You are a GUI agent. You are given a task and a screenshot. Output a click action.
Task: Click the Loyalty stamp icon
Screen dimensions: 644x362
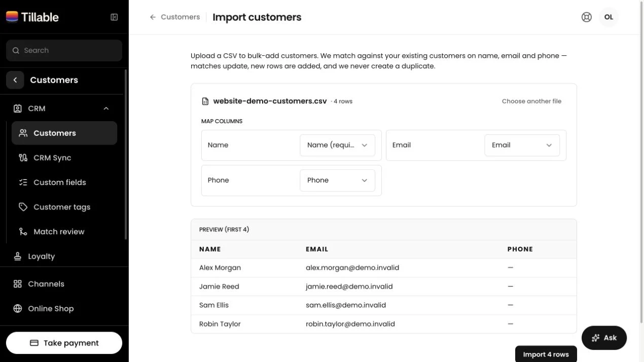[x=18, y=257]
